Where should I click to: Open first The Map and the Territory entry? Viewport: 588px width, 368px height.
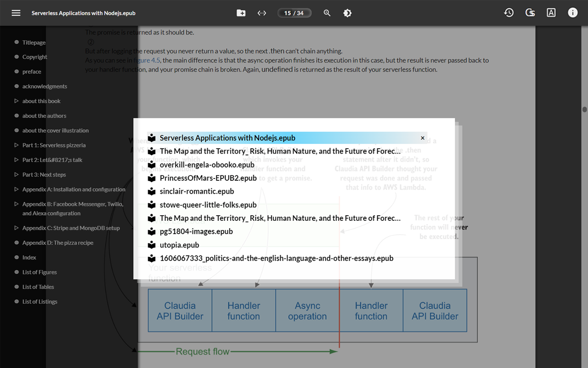[280, 151]
